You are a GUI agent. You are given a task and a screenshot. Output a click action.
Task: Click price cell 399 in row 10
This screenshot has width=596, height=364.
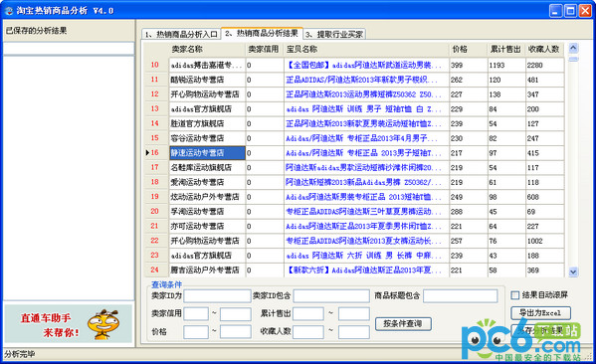click(469, 65)
